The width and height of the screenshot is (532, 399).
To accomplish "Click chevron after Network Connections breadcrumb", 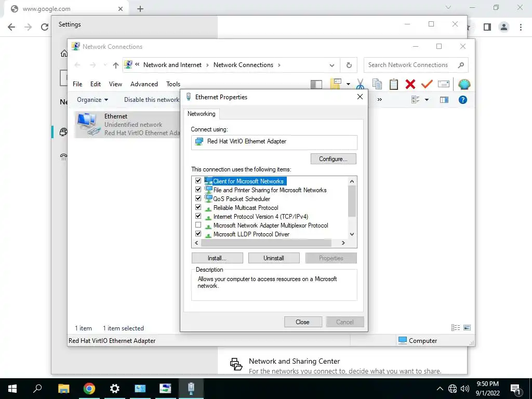I will pyautogui.click(x=279, y=65).
